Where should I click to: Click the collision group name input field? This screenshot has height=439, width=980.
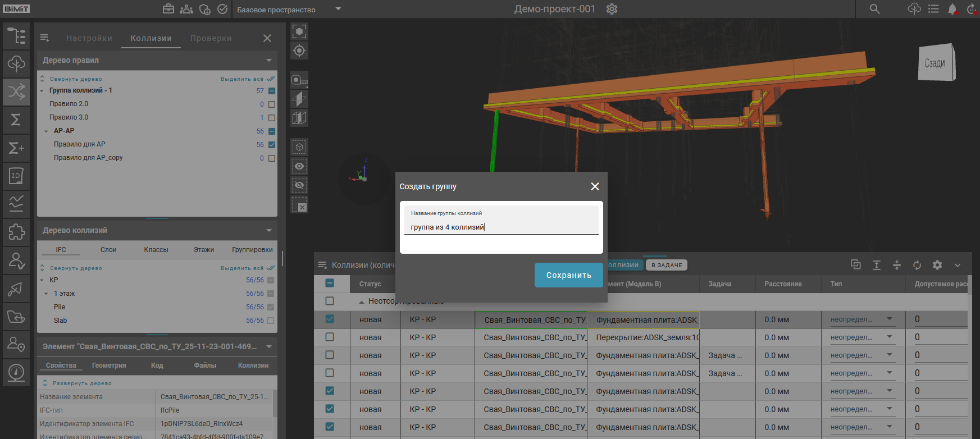(x=501, y=227)
